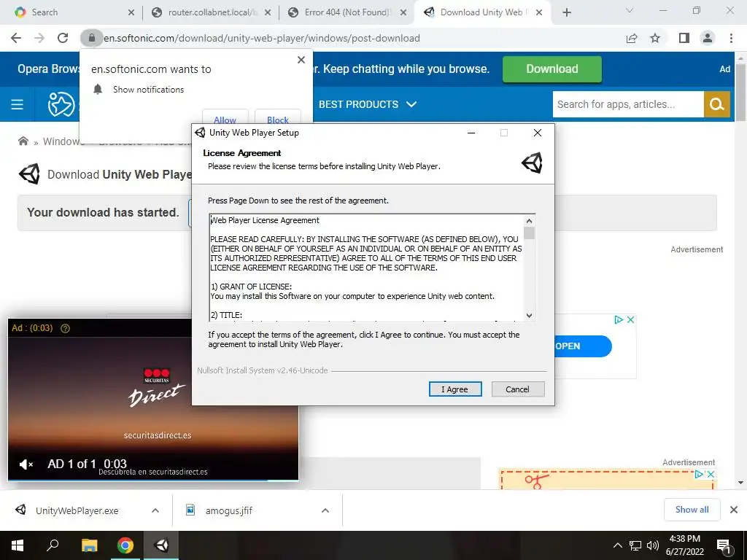Click the license agreement scrollbar thumb
This screenshot has width=747, height=560.
click(529, 233)
